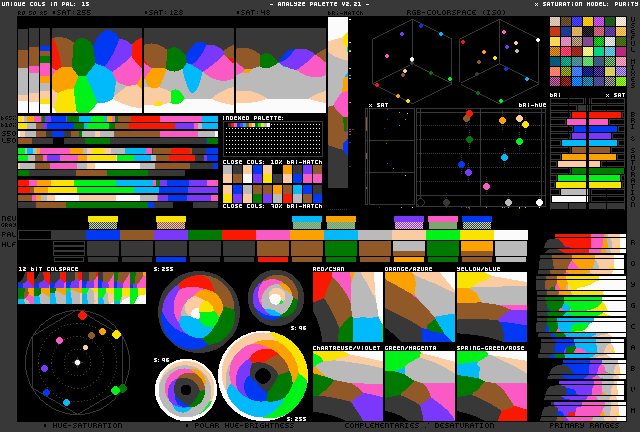Open the Yellow/Blue complementaries panel

point(492,307)
